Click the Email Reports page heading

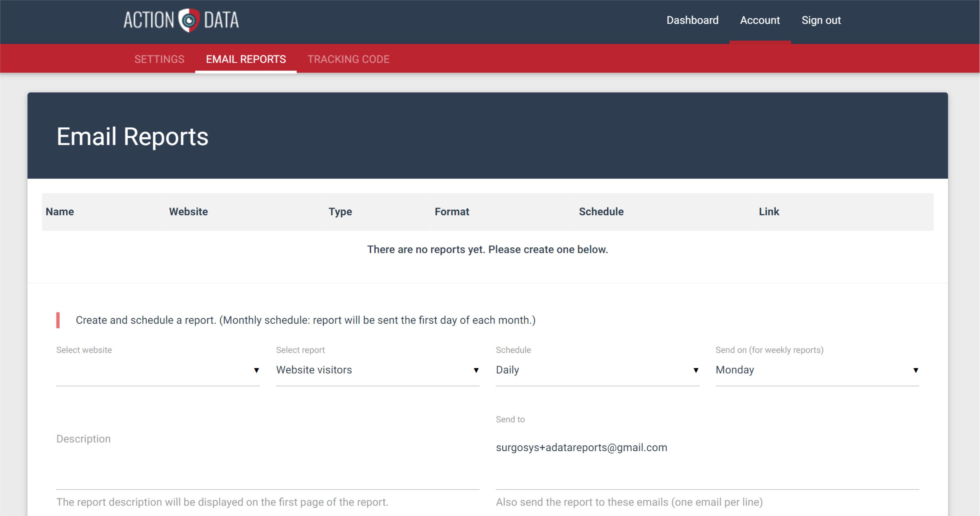coord(132,137)
